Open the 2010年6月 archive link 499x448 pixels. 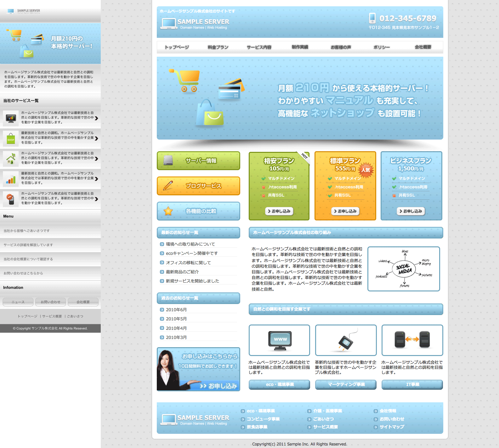tap(176, 310)
